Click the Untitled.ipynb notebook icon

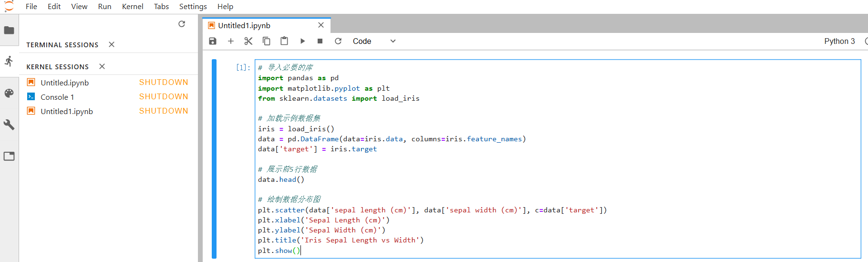pyautogui.click(x=31, y=82)
